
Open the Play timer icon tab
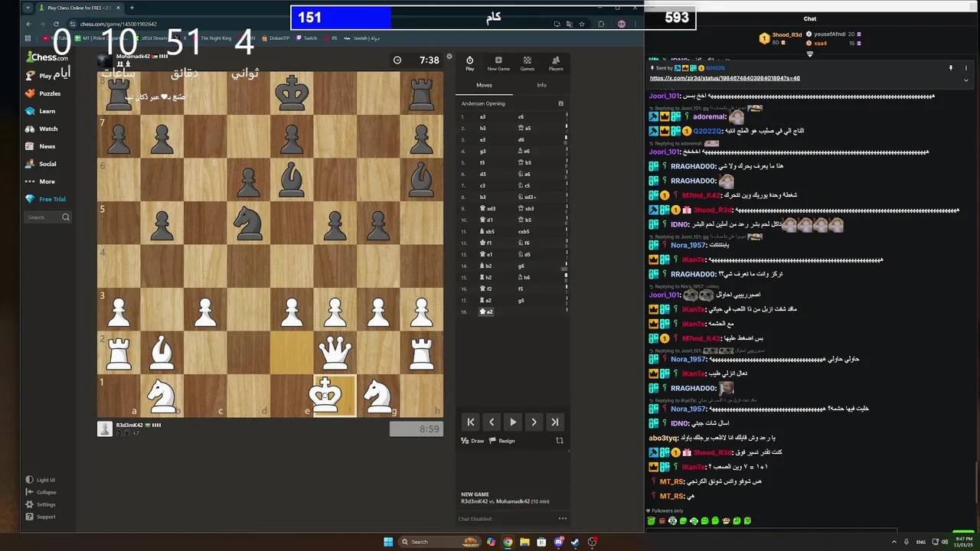469,64
